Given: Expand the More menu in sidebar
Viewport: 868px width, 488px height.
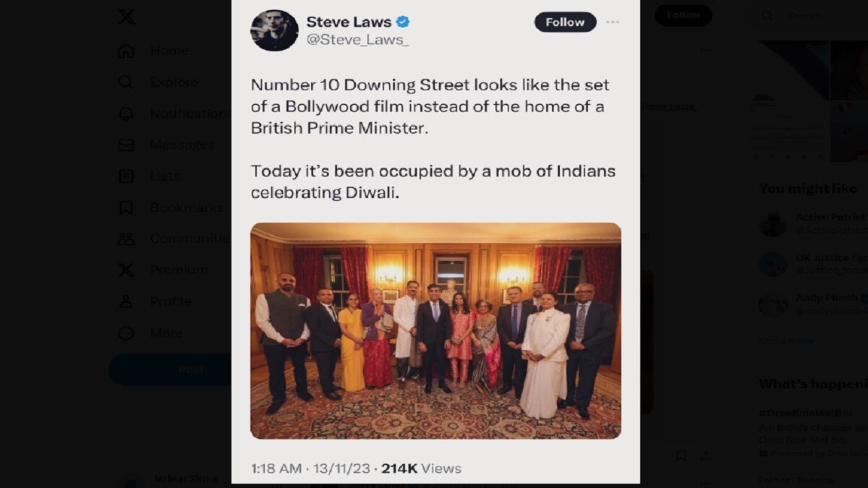Looking at the screenshot, I should coord(150,333).
